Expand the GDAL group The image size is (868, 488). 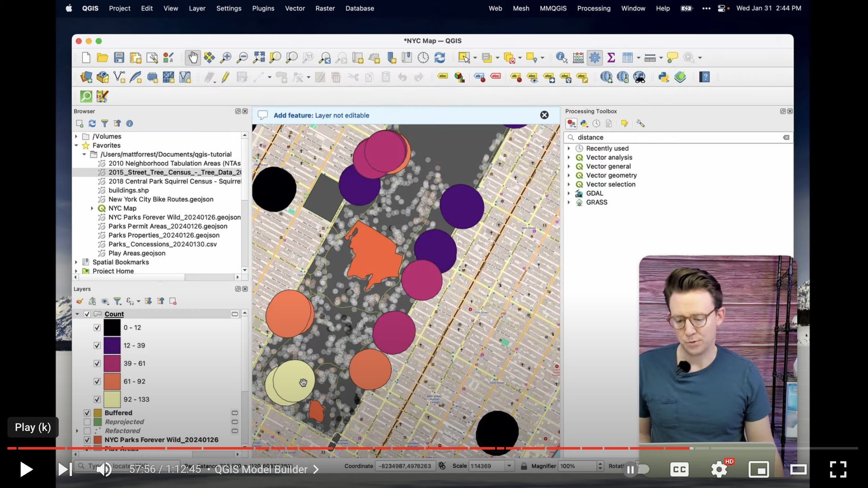click(569, 193)
